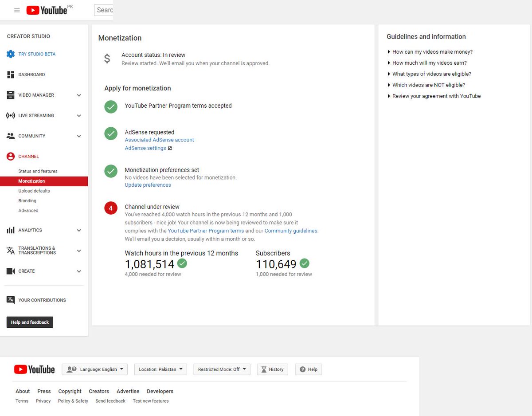Click the YouTube logo in the footer

35,369
